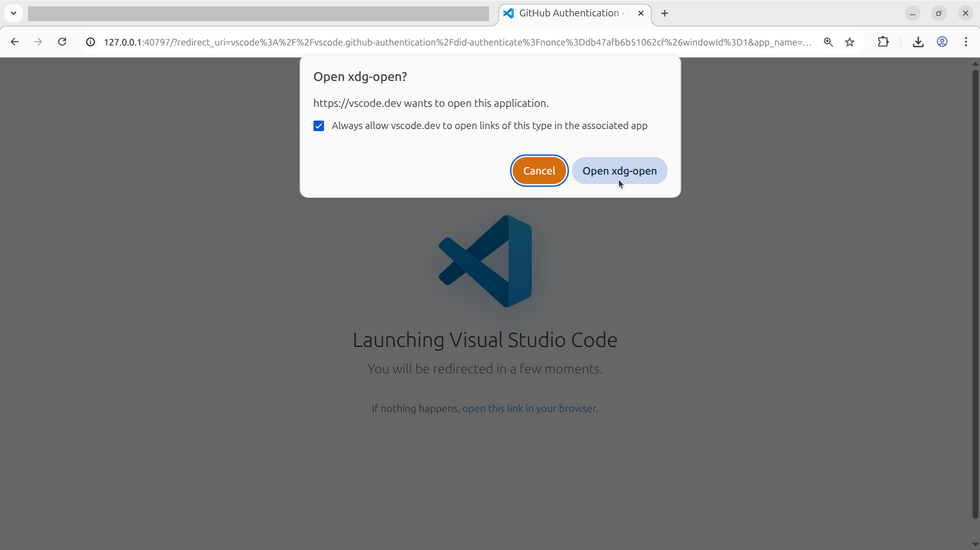Click the address bar URL field
Screen dimensions: 980x550
pos(457,42)
